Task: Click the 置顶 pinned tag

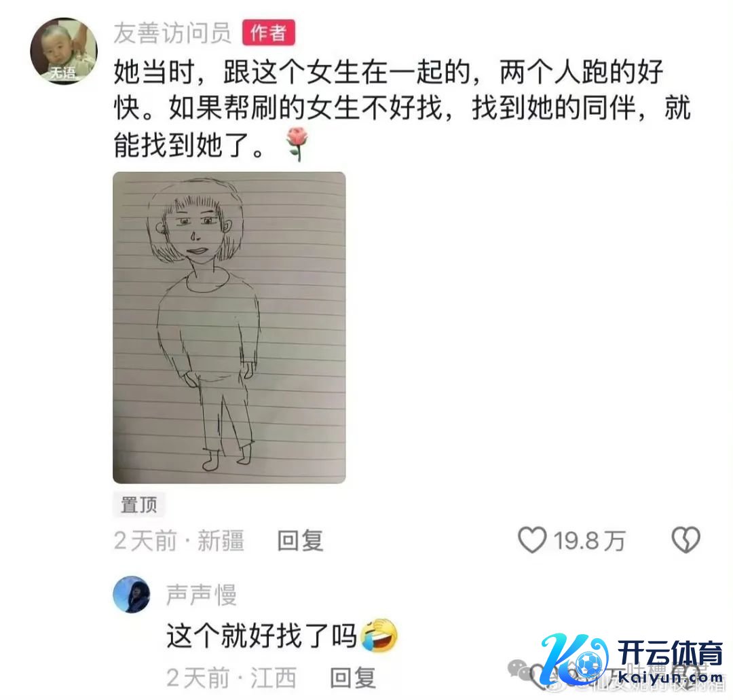Action: pyautogui.click(x=139, y=504)
